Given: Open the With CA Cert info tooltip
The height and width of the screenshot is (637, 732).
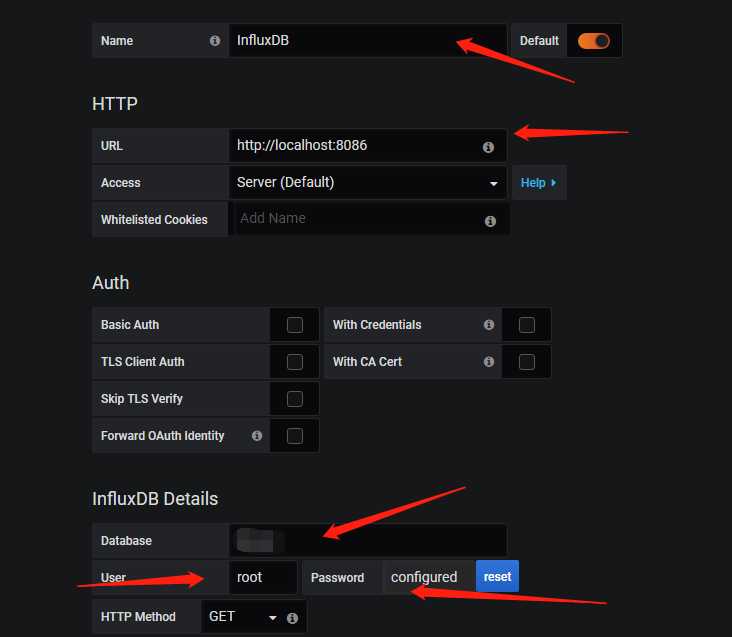Looking at the screenshot, I should pyautogui.click(x=489, y=361).
